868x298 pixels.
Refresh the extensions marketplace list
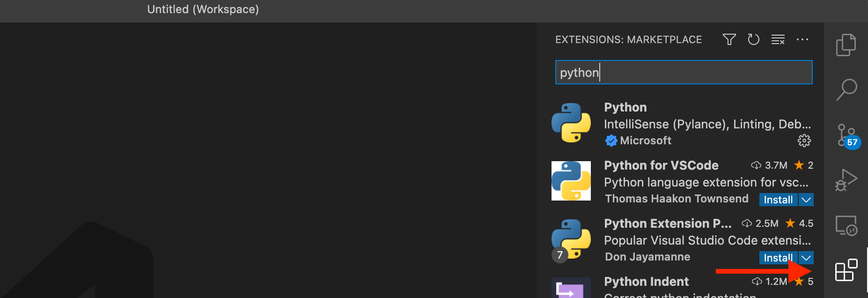click(x=753, y=39)
